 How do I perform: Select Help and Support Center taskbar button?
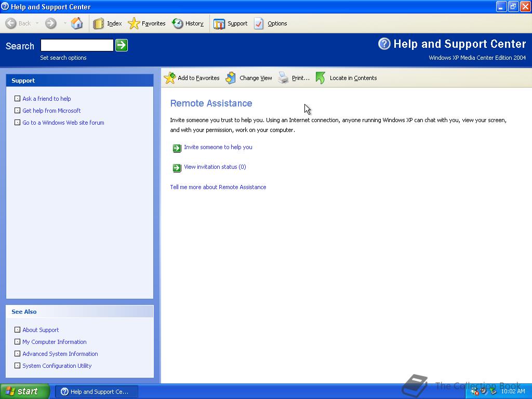[96, 392]
